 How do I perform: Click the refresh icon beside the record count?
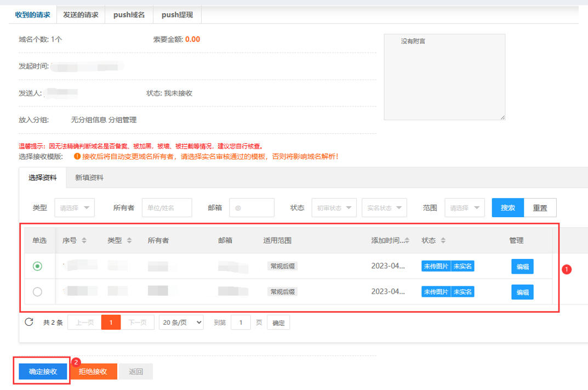pyautogui.click(x=29, y=322)
